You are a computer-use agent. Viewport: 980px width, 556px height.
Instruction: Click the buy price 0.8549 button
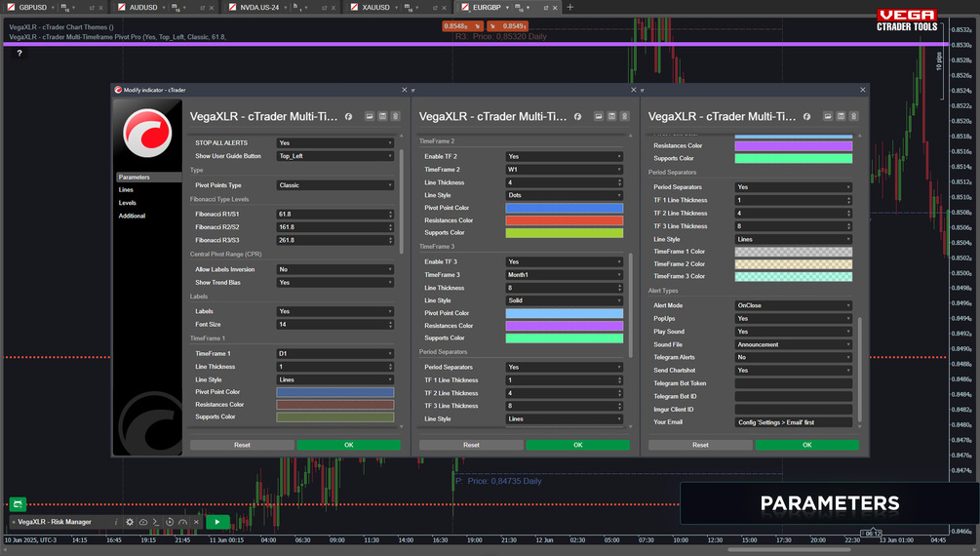507,26
